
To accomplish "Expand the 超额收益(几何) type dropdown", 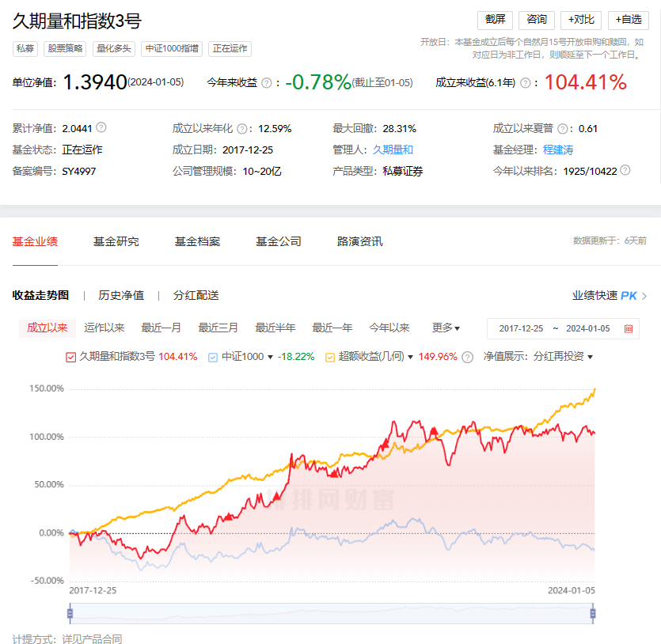I will [x=411, y=357].
